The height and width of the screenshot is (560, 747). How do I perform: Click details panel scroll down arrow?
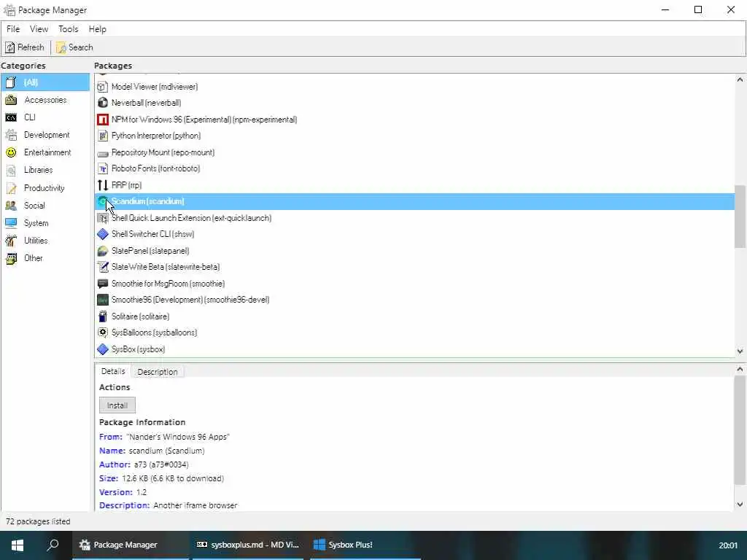pyautogui.click(x=740, y=505)
